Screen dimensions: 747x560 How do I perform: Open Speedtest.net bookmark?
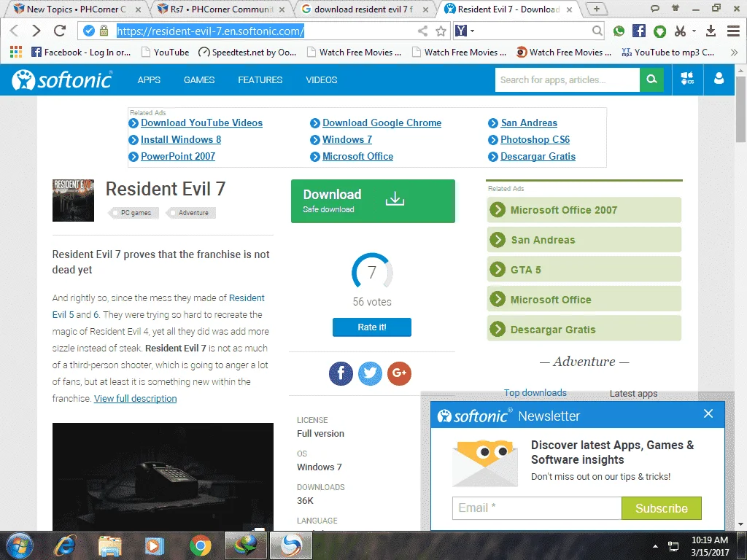pyautogui.click(x=247, y=52)
